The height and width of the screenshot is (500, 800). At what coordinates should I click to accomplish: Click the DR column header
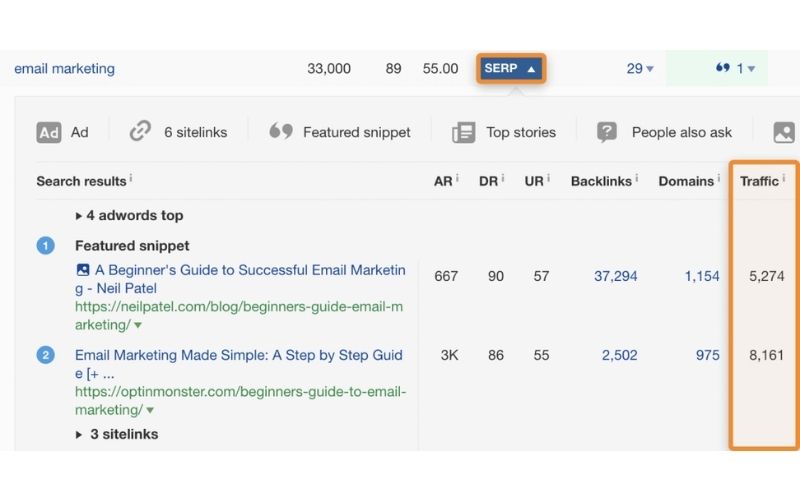pyautogui.click(x=488, y=181)
